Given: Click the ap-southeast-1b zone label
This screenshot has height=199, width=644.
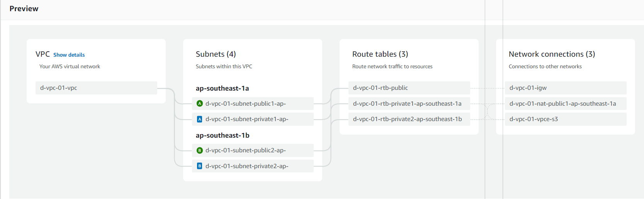Looking at the screenshot, I should pos(223,135).
